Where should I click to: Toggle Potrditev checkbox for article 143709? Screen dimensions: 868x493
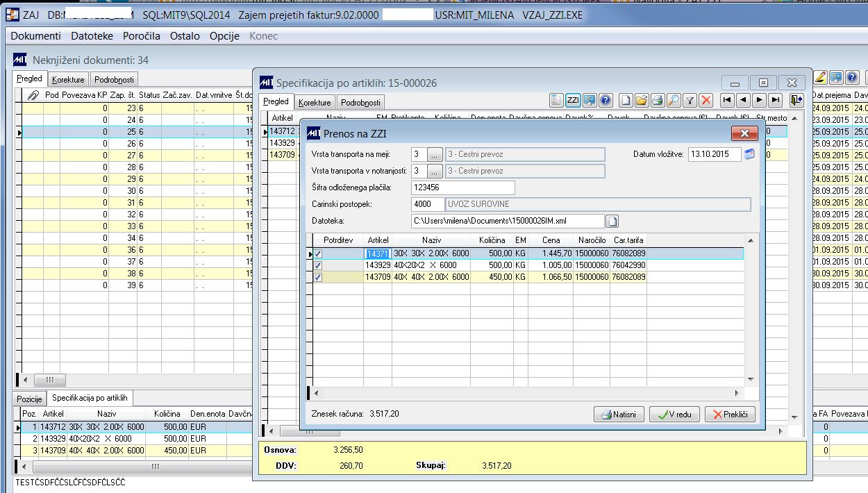318,277
